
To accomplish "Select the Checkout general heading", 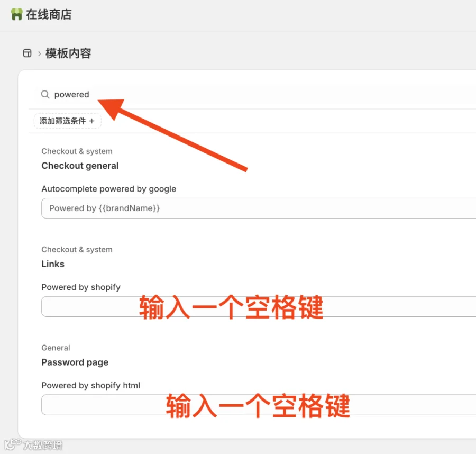I will (80, 166).
